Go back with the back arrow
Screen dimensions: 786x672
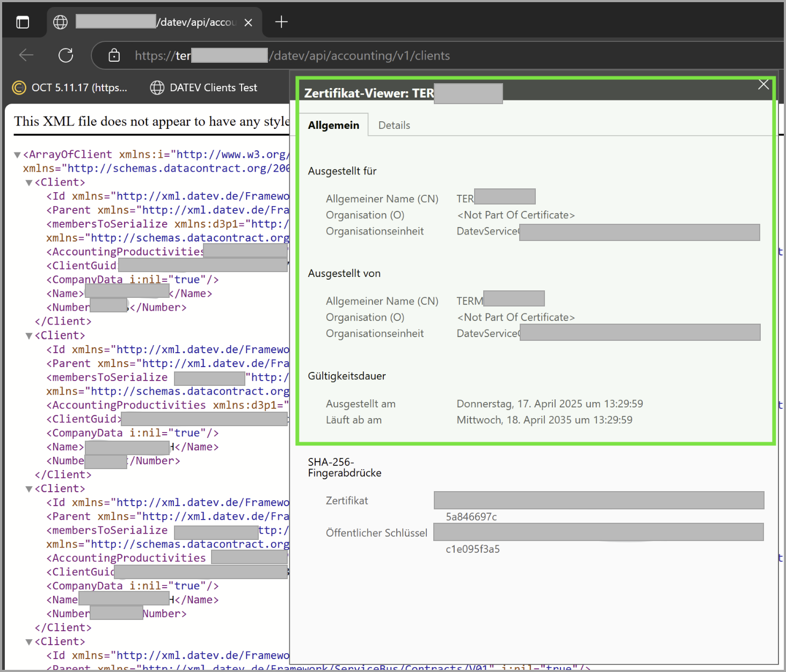(x=26, y=55)
